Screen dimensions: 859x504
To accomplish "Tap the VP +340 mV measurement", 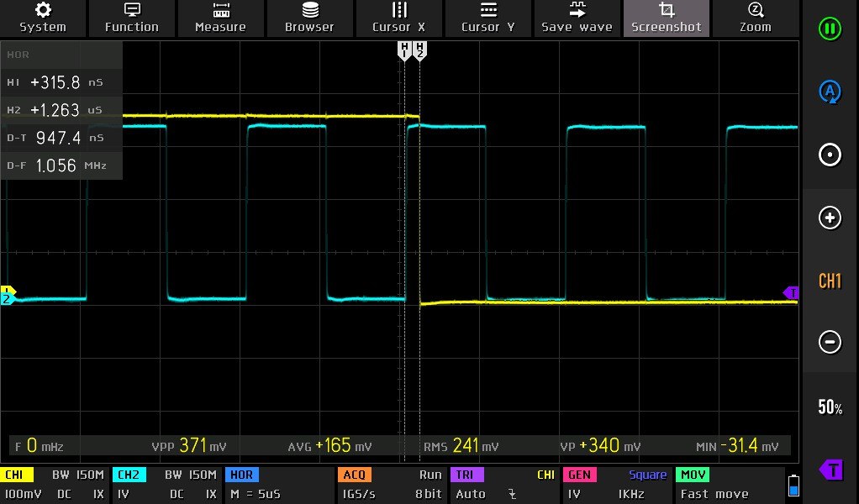I will point(600,446).
